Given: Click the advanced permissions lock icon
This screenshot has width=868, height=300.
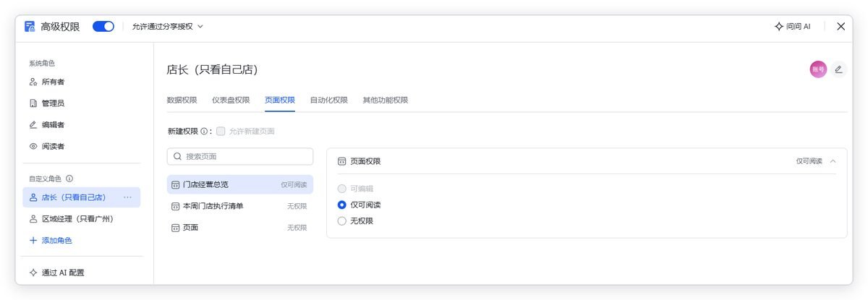Looking at the screenshot, I should coord(30,26).
